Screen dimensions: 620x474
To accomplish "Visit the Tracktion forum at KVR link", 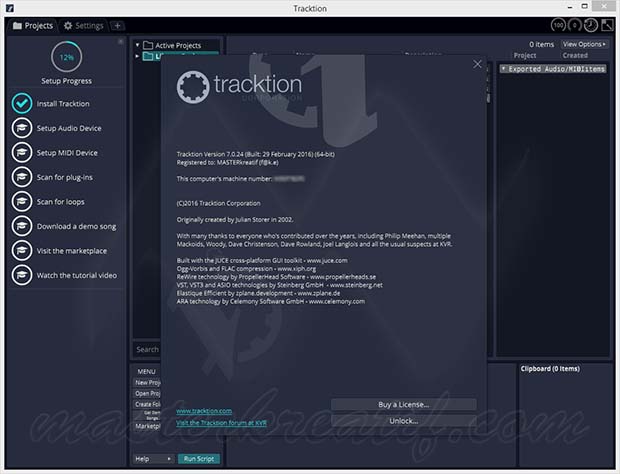I will [221, 423].
